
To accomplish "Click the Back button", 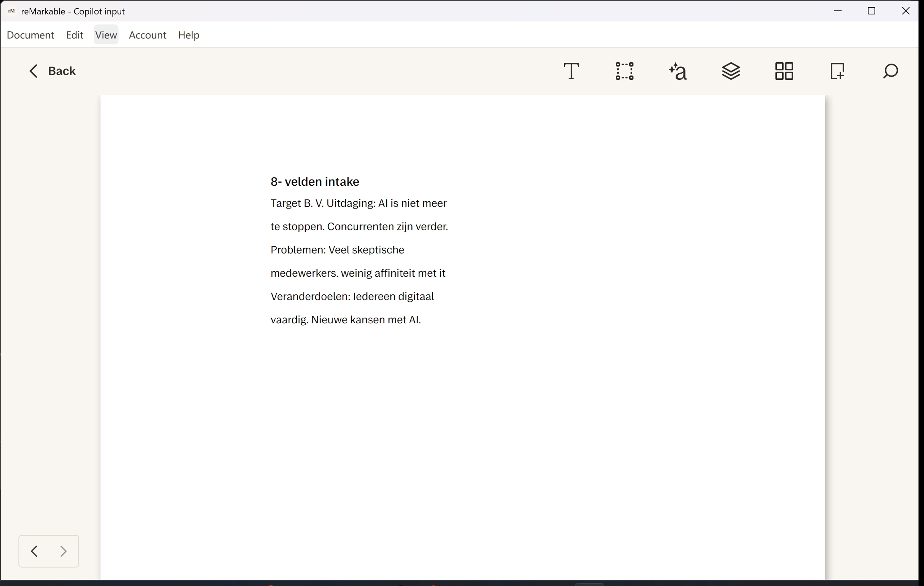I will pyautogui.click(x=53, y=71).
